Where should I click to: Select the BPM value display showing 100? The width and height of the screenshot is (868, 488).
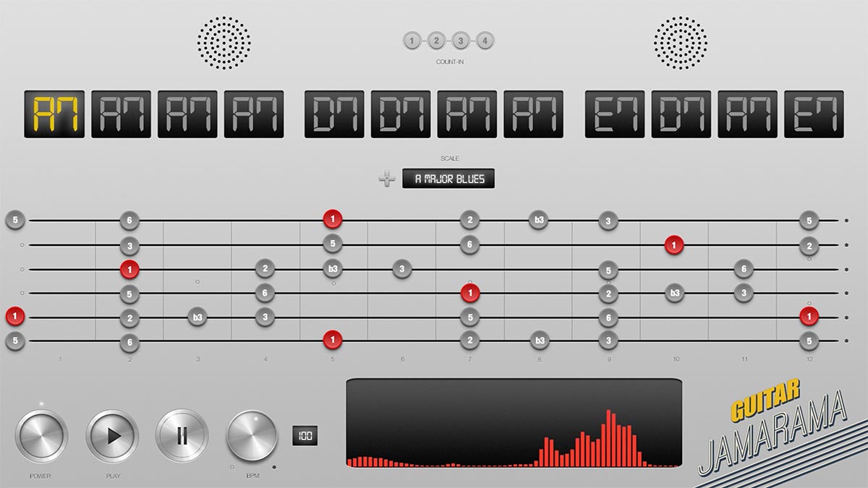(305, 435)
